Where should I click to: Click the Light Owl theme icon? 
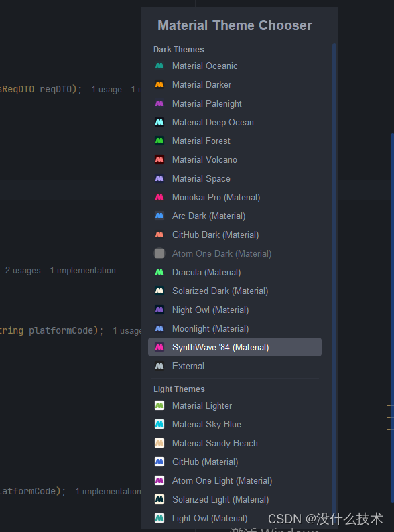pos(159,518)
